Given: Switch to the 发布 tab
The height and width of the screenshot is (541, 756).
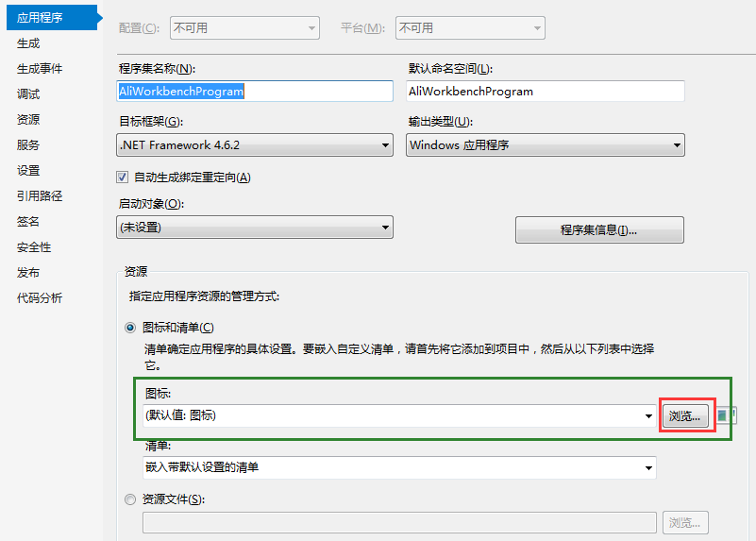Looking at the screenshot, I should 28,273.
